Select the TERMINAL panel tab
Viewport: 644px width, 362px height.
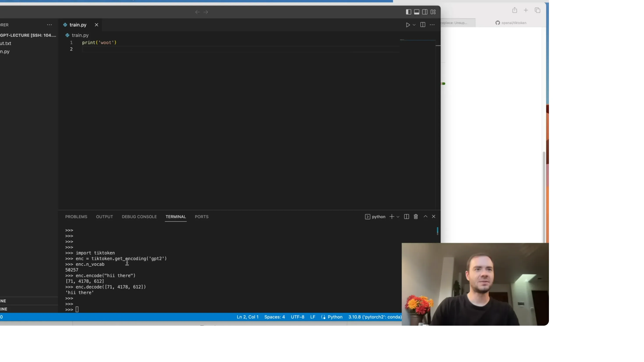tap(176, 217)
